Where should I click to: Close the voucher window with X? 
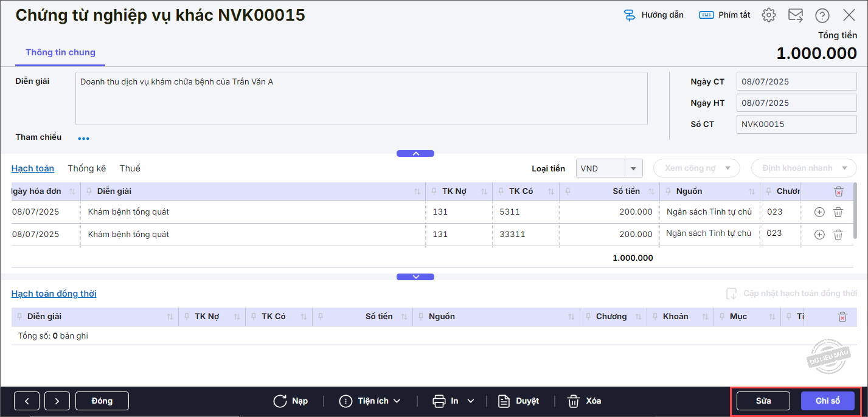pos(849,15)
